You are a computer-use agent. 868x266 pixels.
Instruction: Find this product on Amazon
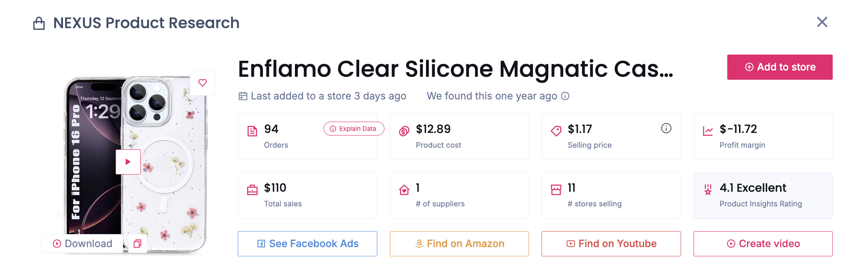click(x=459, y=244)
